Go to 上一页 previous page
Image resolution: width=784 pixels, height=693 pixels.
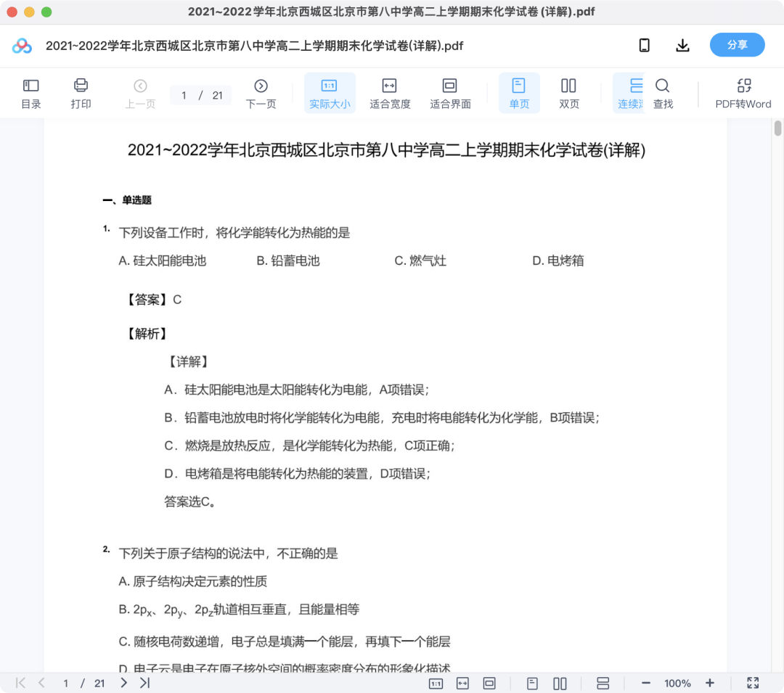[140, 93]
